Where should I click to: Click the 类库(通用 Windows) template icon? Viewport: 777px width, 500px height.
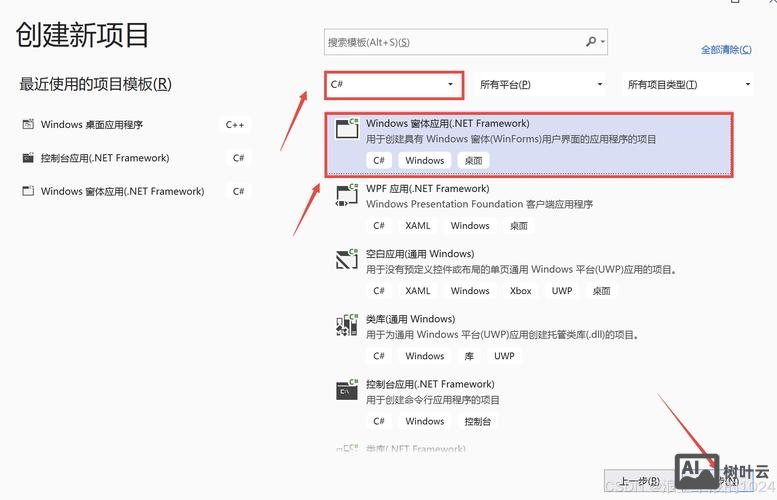tap(347, 325)
